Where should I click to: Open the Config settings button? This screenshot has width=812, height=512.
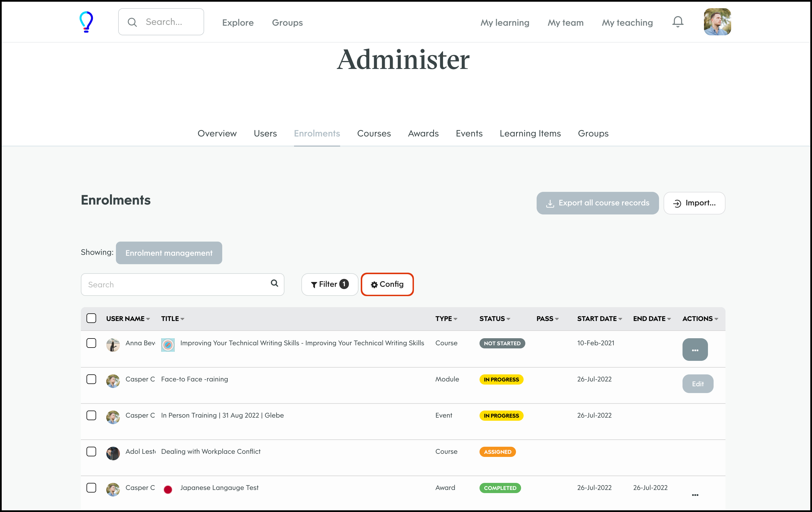(387, 284)
